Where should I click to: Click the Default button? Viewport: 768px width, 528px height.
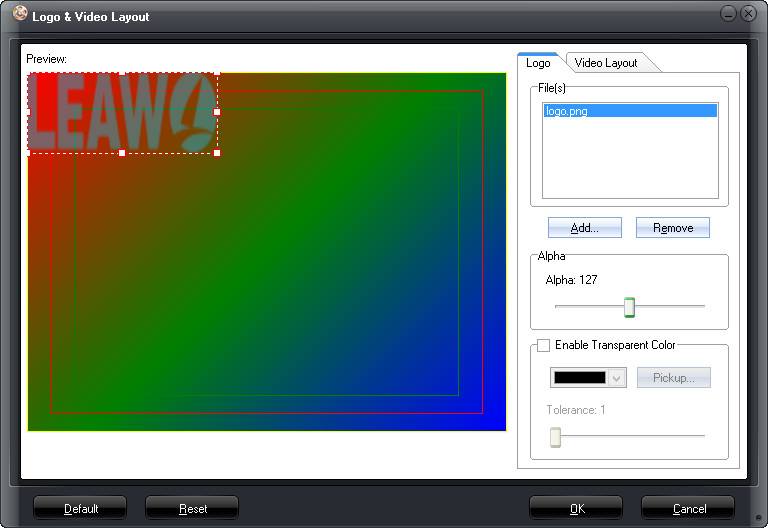click(x=80, y=508)
